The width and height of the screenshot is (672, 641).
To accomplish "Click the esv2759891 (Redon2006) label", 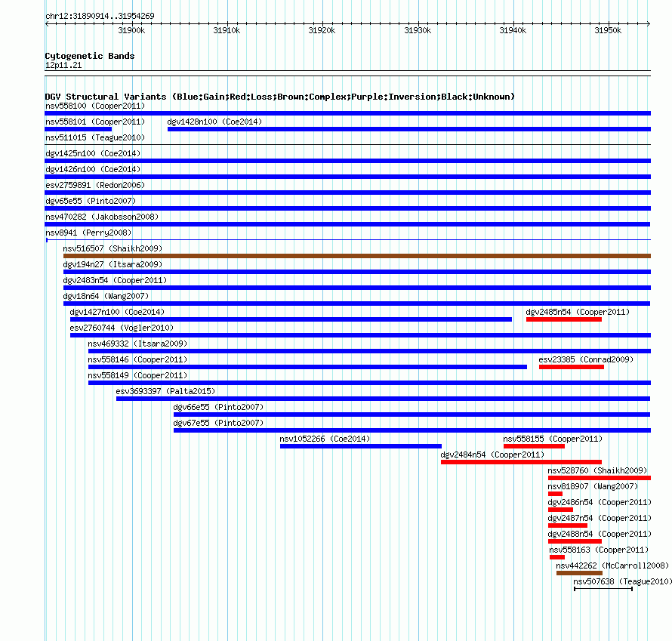I will point(95,185).
